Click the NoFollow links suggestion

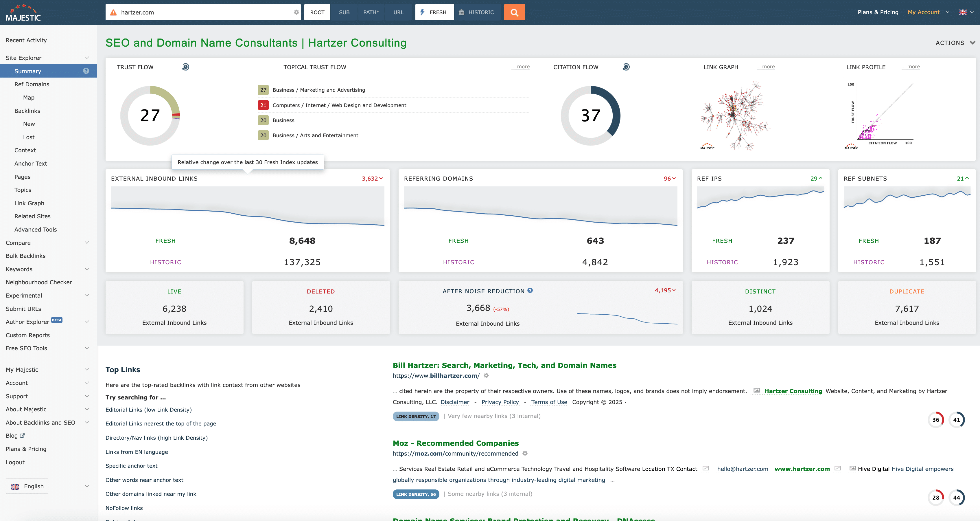(x=124, y=508)
